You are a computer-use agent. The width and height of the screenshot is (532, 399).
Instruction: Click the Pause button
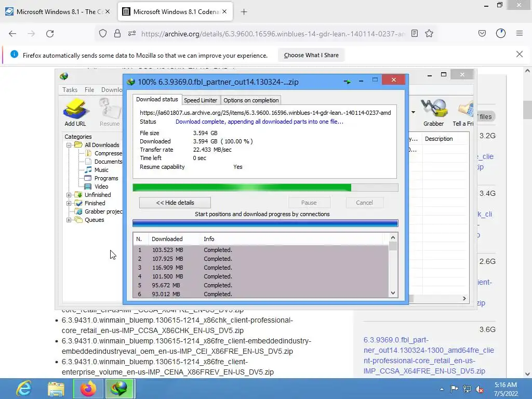(309, 203)
